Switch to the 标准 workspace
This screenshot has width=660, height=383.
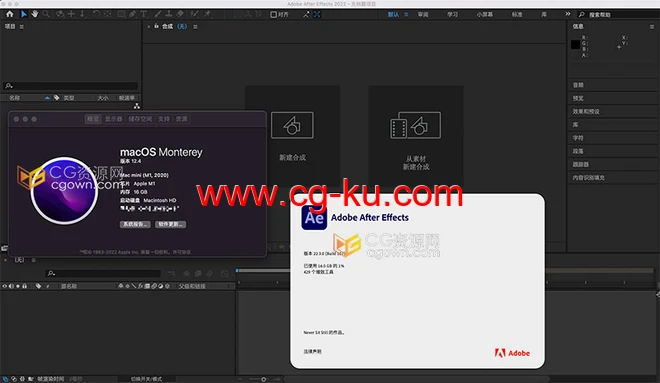[517, 14]
